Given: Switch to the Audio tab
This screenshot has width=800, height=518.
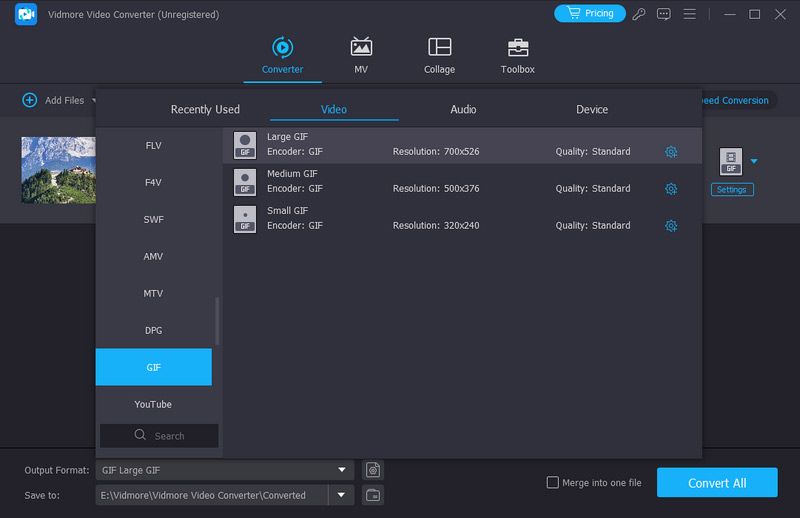Looking at the screenshot, I should pos(463,109).
